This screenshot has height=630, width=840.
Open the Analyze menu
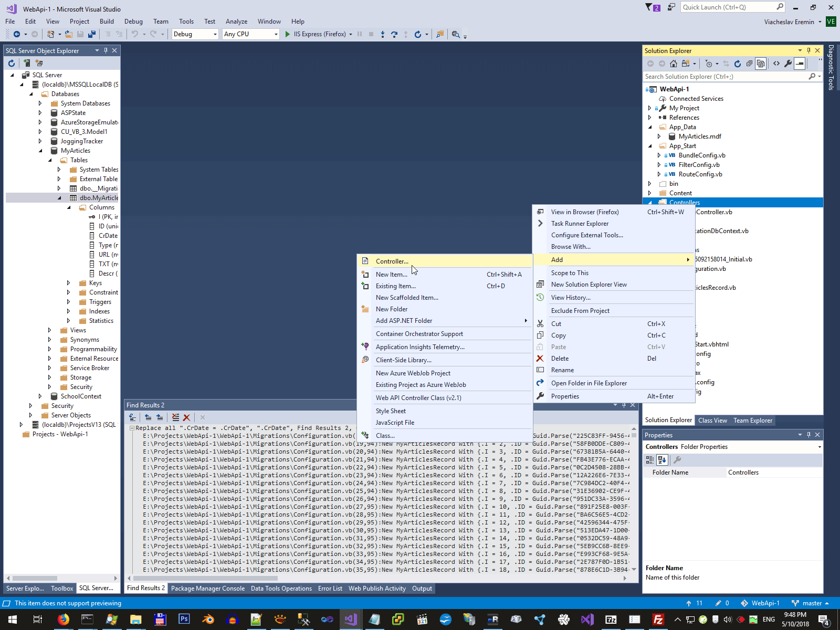236,22
